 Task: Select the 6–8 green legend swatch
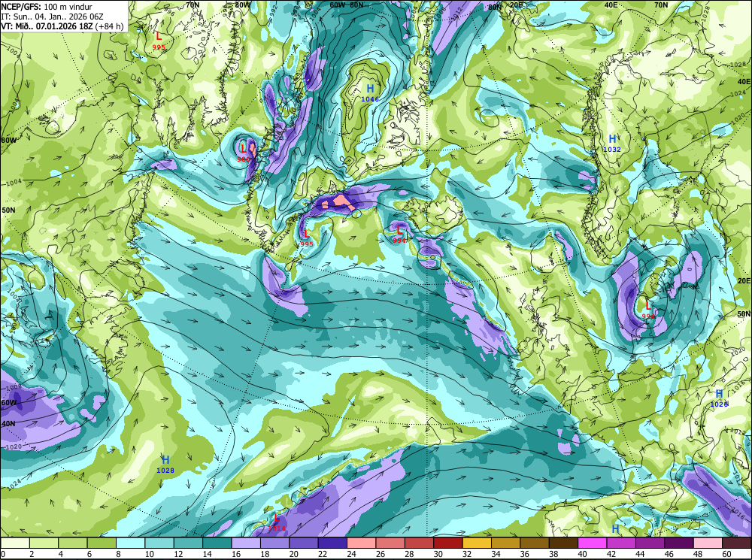pos(102,543)
